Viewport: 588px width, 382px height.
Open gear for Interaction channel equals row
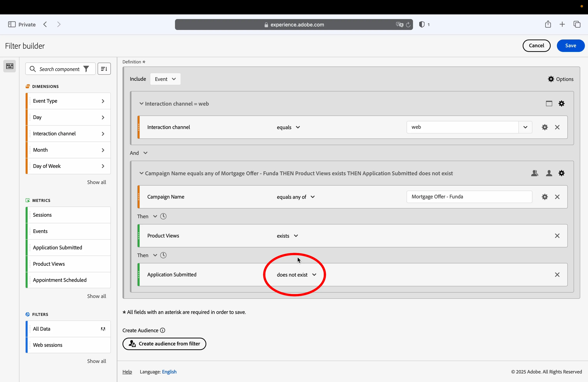coord(545,127)
